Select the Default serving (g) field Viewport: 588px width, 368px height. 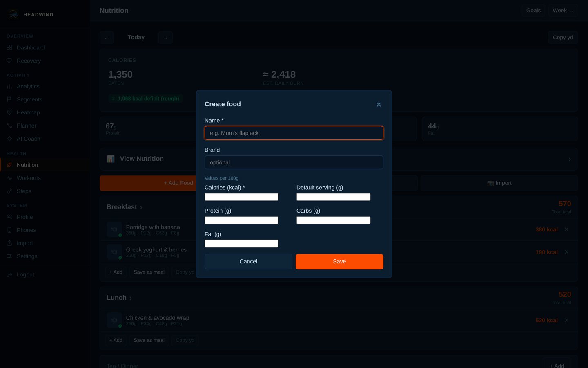click(x=333, y=197)
